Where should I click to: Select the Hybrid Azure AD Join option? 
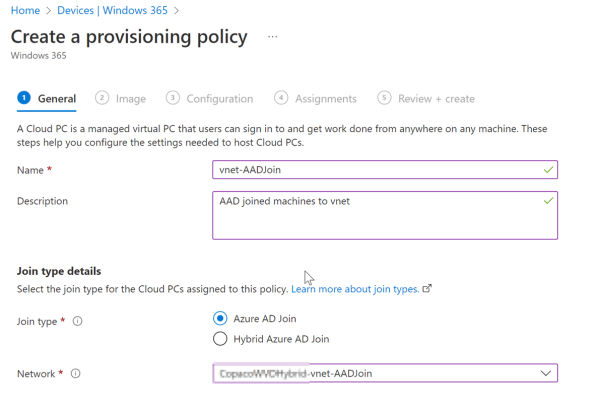pos(220,339)
